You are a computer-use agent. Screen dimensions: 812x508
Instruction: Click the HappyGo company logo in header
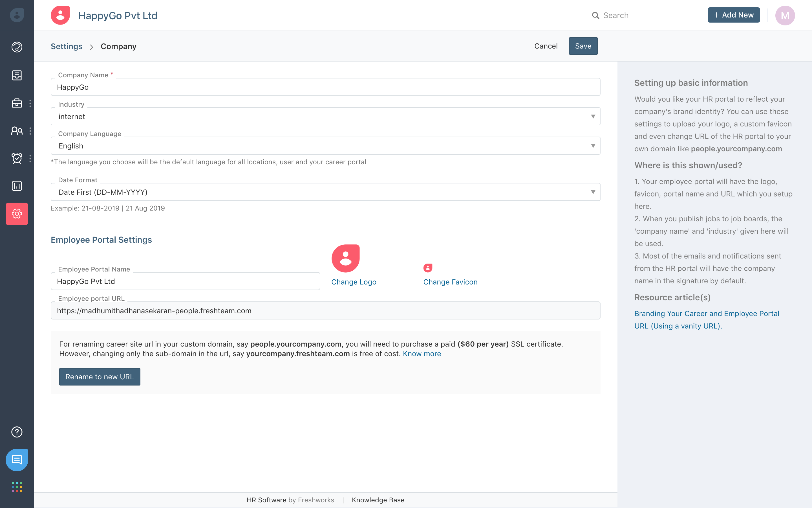click(x=60, y=15)
